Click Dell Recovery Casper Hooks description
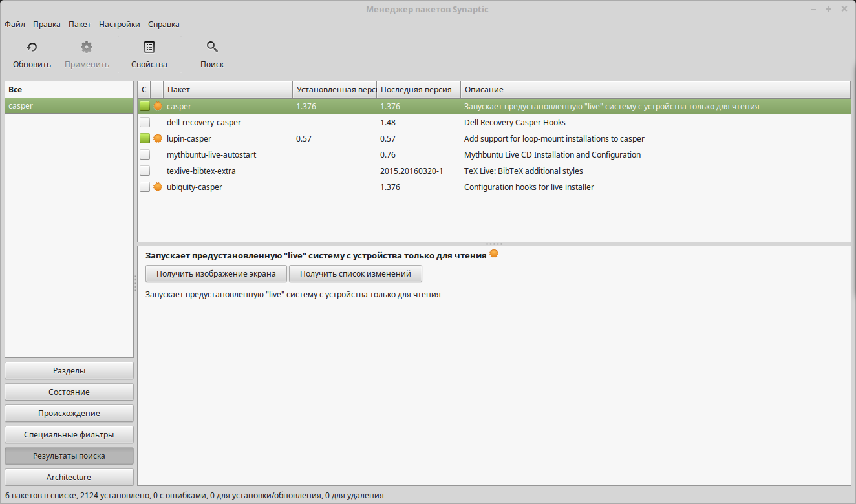The width and height of the screenshot is (856, 504). (x=515, y=122)
